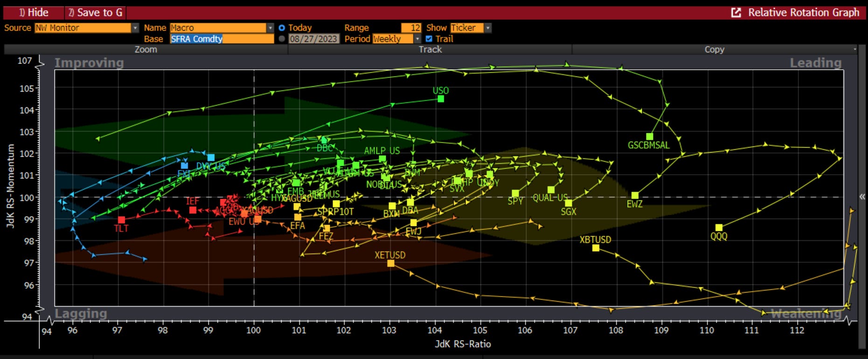
Task: Click the JdK RS-Ratio axis title
Action: click(463, 344)
